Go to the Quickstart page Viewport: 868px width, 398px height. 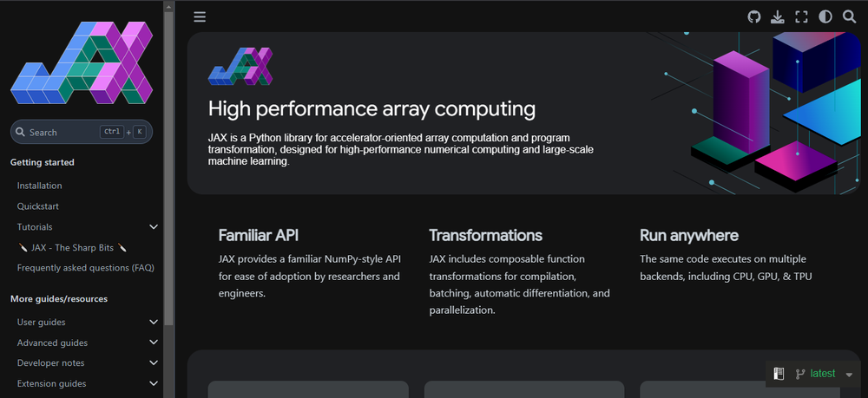pyautogui.click(x=37, y=206)
